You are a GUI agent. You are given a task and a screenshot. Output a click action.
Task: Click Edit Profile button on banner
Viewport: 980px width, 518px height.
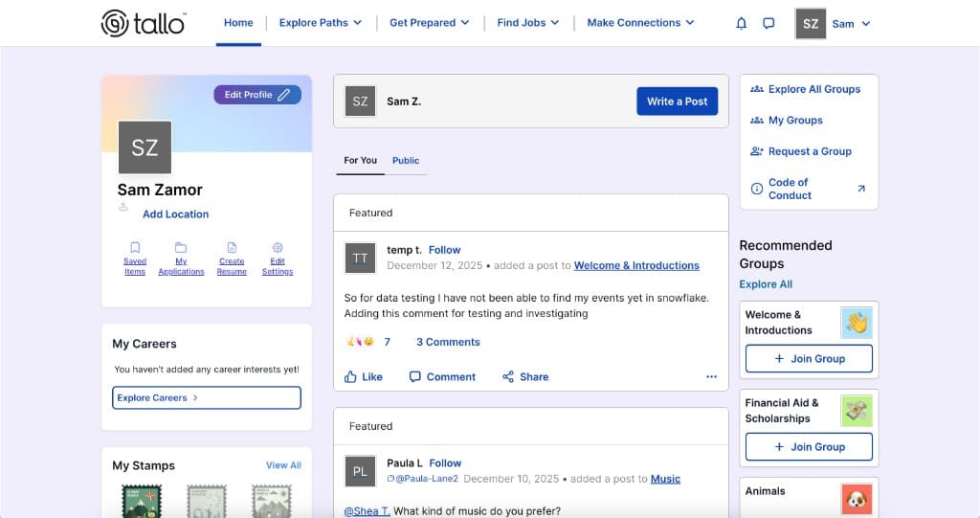(256, 95)
